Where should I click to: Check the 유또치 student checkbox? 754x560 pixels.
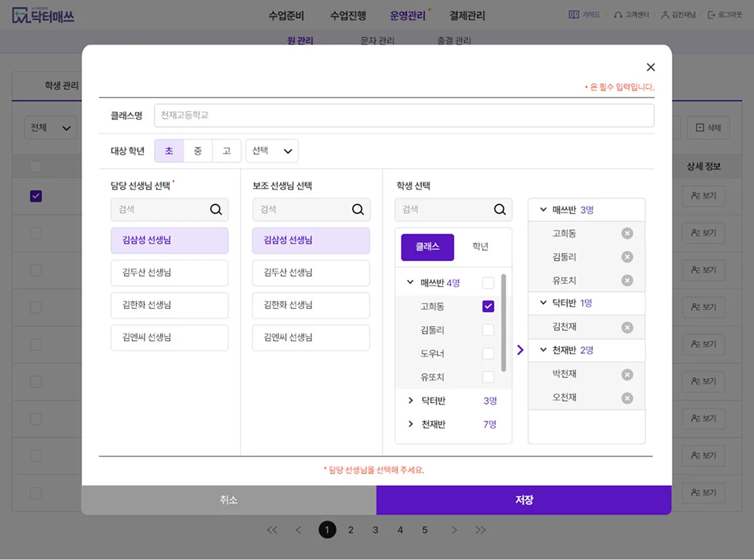pos(488,378)
